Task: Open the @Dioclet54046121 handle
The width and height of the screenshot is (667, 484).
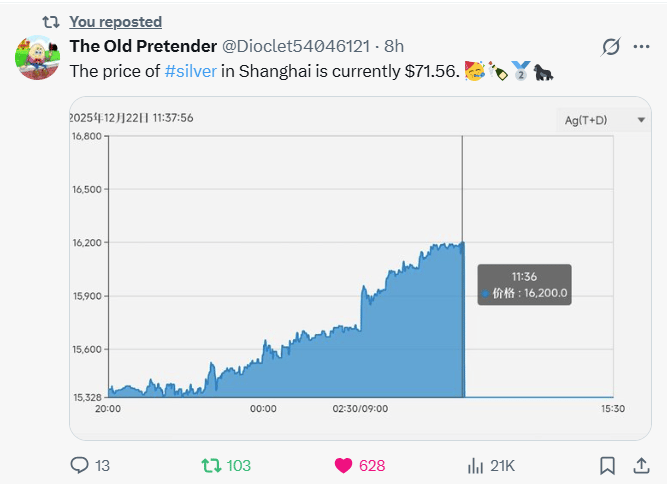Action: [x=296, y=46]
